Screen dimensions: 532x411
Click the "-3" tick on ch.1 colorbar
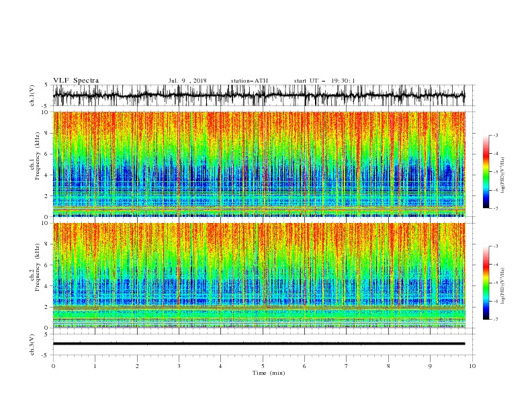[496, 135]
